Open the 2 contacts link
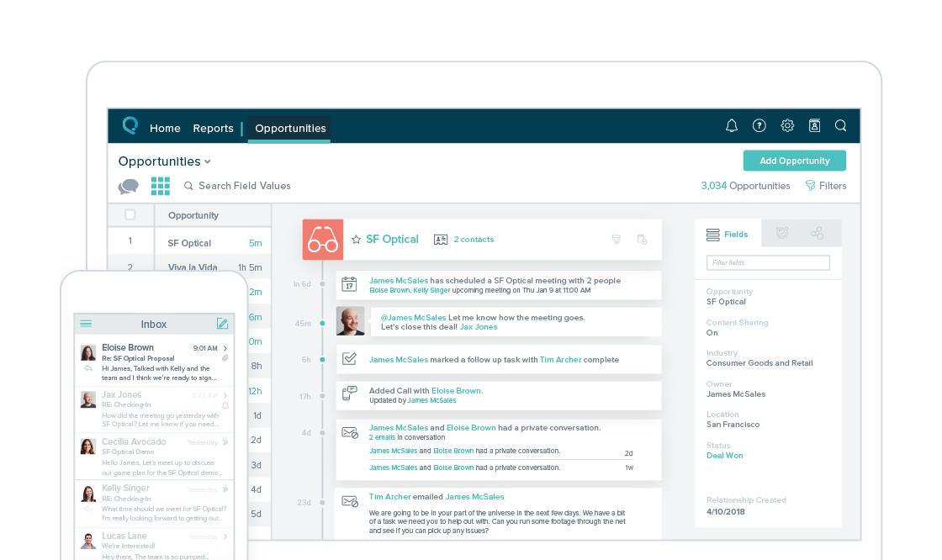This screenshot has height=560, width=942. [474, 239]
